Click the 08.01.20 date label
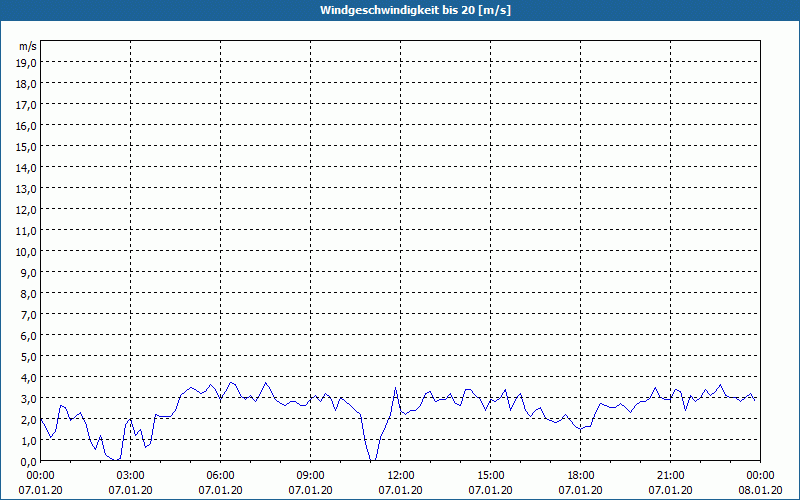 pos(760,490)
